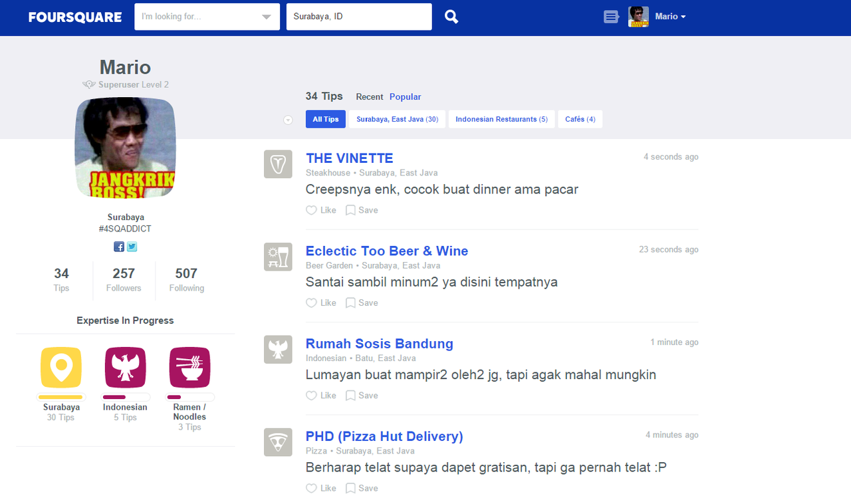This screenshot has width=851, height=504.
Task: Click Surabaya expertise progress bar
Action: click(61, 397)
